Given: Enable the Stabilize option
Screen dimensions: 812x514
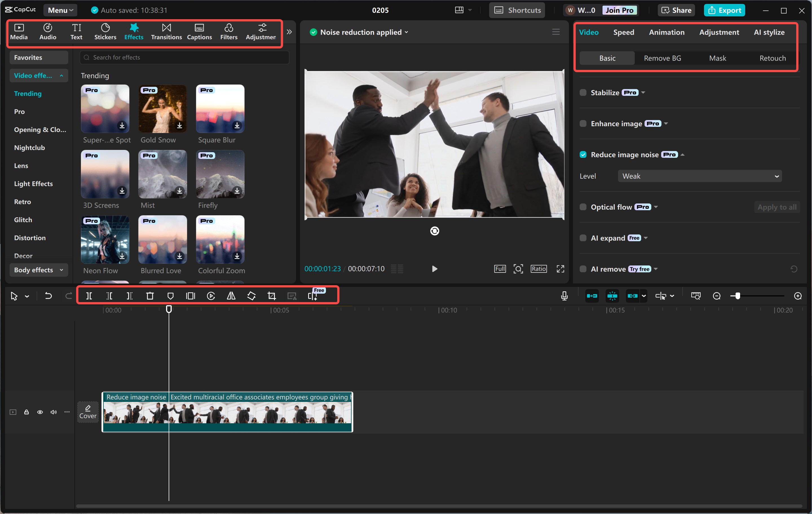Looking at the screenshot, I should click(x=583, y=92).
